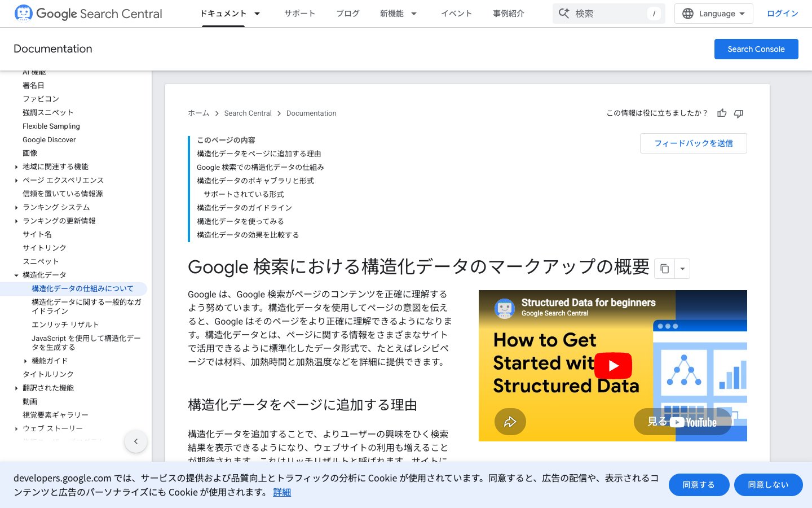The height and width of the screenshot is (508, 812).
Task: Expand 翻訳された機能 section
Action: 16,388
